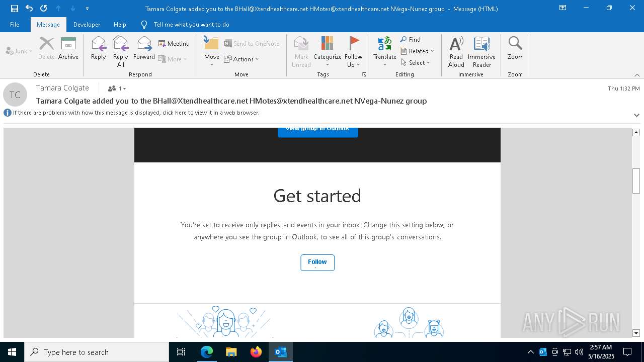The width and height of the screenshot is (644, 362).
Task: Go to previous item with up arrow
Action: tap(58, 9)
